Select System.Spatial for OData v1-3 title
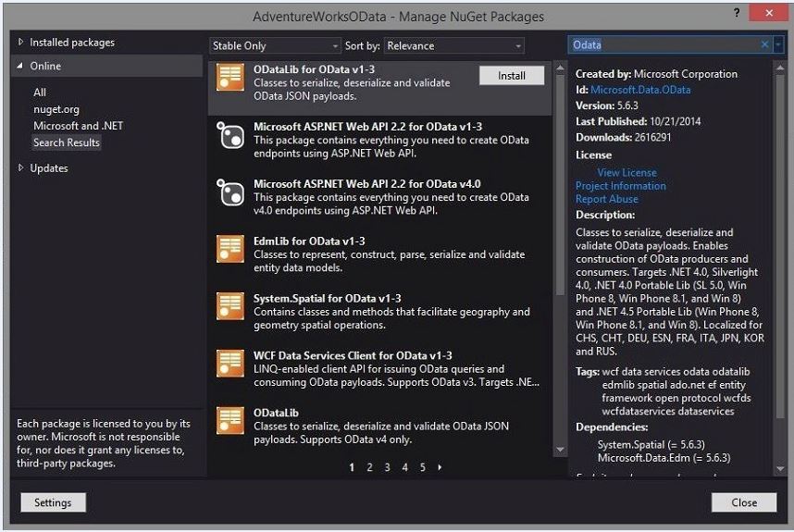Screen dimensions: 794x532 pyautogui.click(x=327, y=298)
